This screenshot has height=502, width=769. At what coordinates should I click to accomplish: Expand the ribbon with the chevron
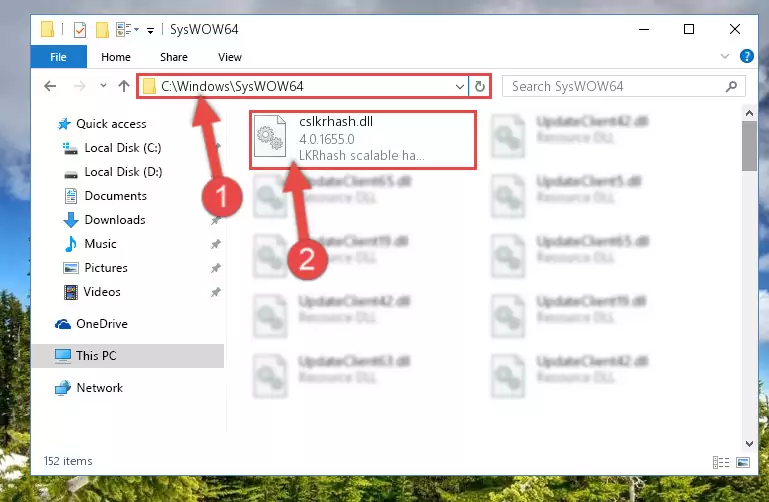(725, 56)
